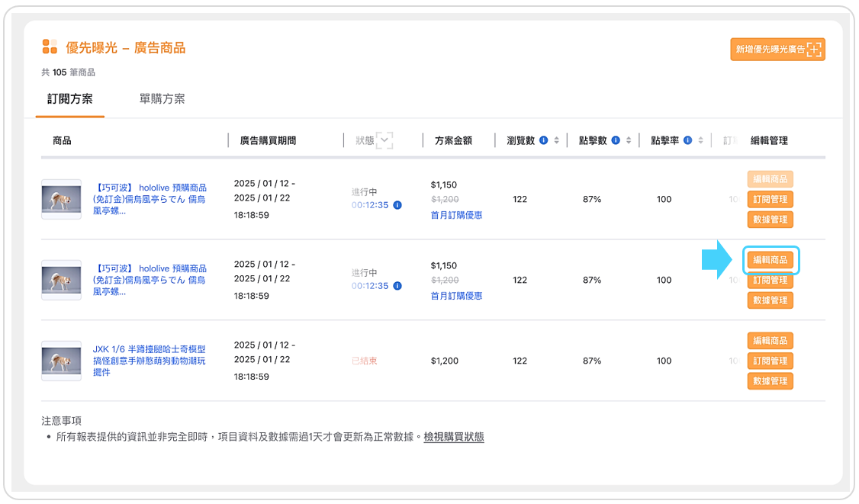Open 數據管理 for the JXK husky product
The width and height of the screenshot is (859, 504).
click(770, 381)
